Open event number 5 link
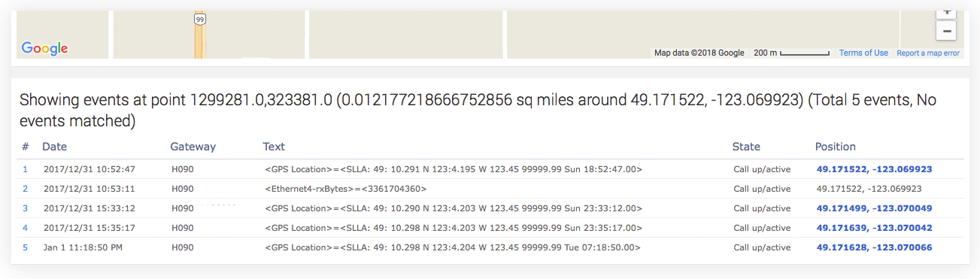This screenshot has height=279, width=980. click(x=25, y=247)
